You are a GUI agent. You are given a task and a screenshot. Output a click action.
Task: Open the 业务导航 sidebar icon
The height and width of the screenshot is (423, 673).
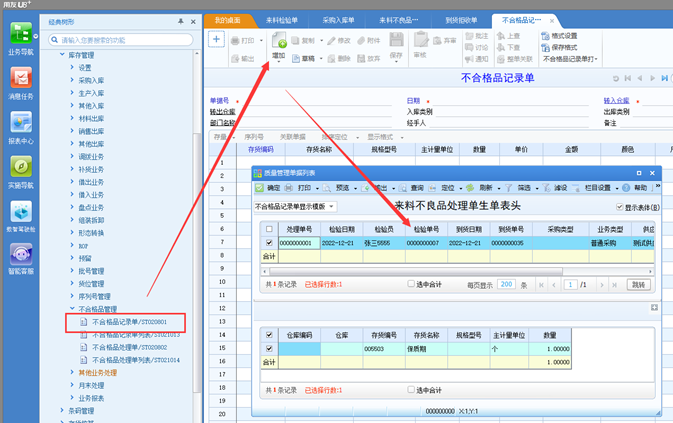tap(21, 33)
